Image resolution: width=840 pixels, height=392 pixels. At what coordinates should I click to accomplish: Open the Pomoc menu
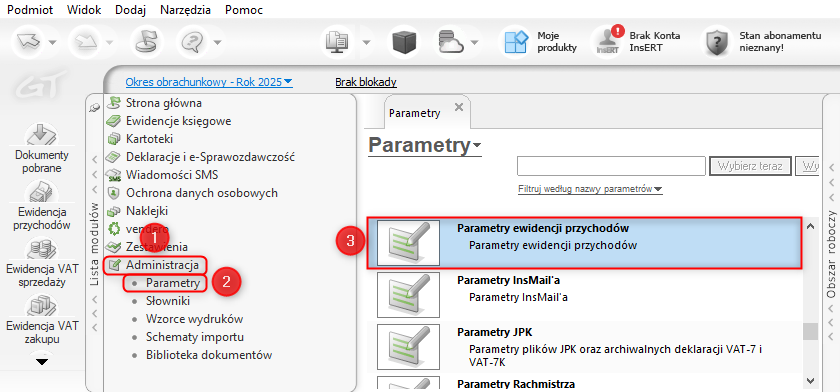point(244,10)
